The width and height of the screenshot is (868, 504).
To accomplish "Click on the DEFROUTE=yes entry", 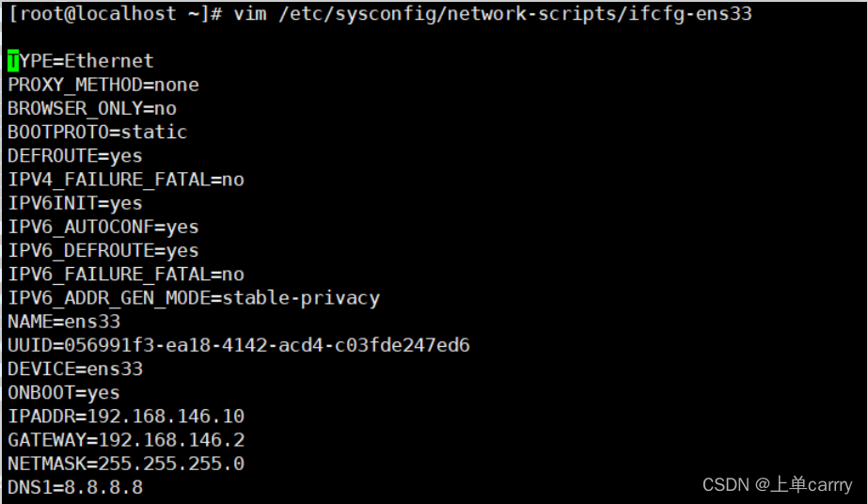I will [x=75, y=156].
